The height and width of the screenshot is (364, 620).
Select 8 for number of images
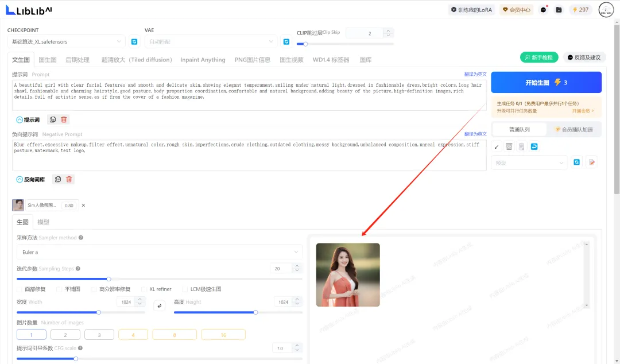tap(175, 335)
